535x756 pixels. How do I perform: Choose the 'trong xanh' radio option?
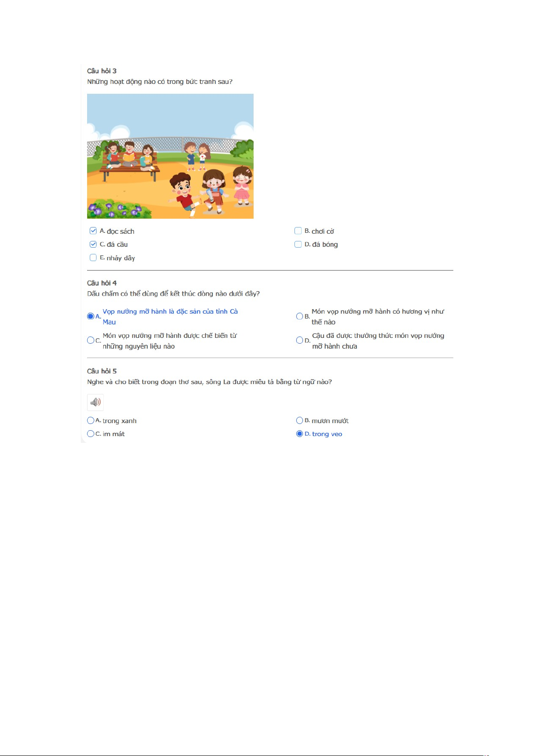90,420
